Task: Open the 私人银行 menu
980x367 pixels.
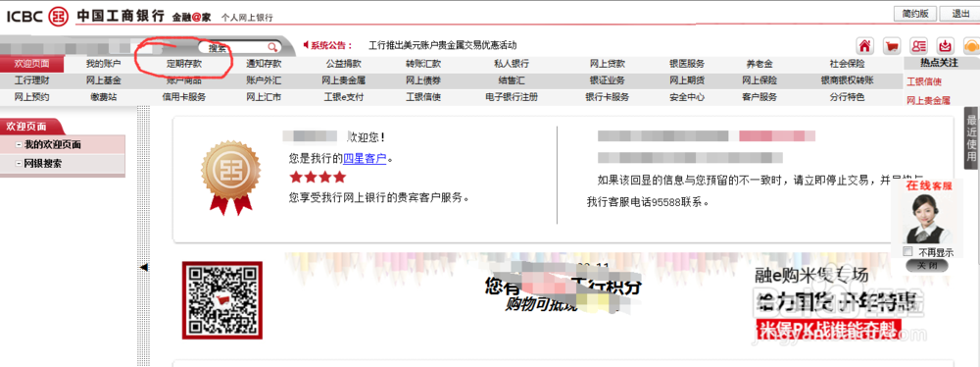Action: pos(512,63)
